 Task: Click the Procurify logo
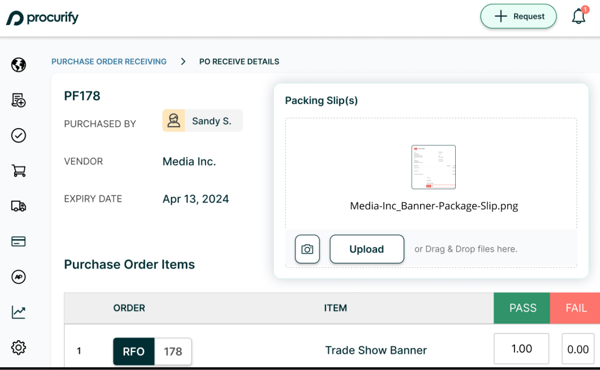(42, 18)
